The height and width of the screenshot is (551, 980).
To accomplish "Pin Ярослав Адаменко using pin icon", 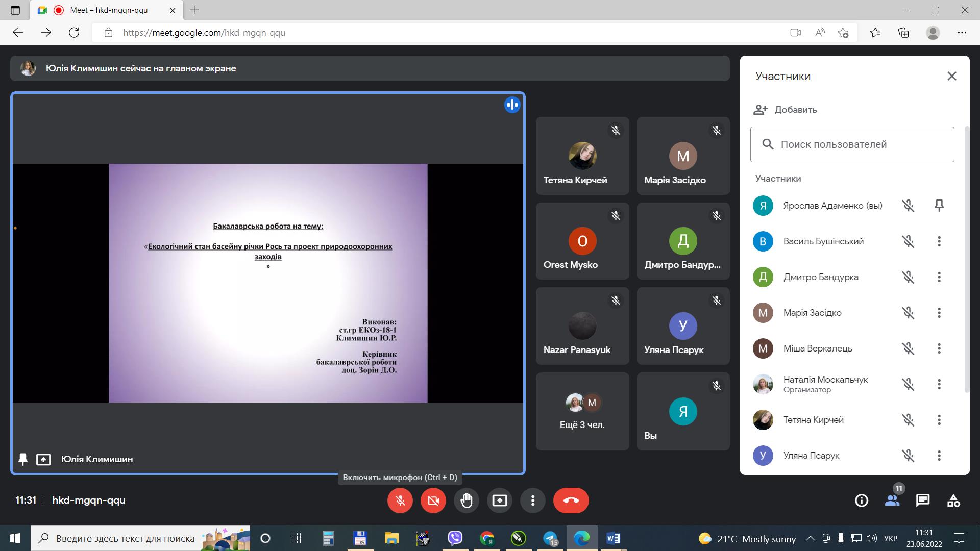I will (939, 206).
